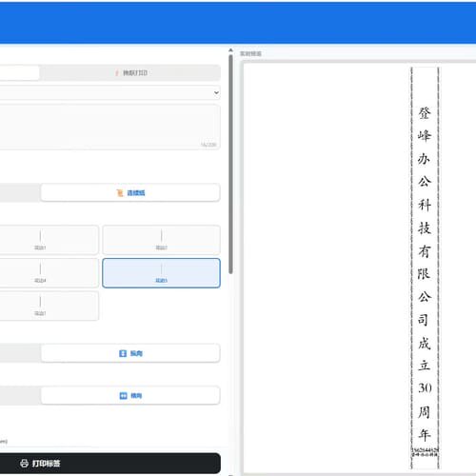The height and width of the screenshot is (476, 476).
Task: Pick the border style tile numbered 2
Action: (161, 240)
